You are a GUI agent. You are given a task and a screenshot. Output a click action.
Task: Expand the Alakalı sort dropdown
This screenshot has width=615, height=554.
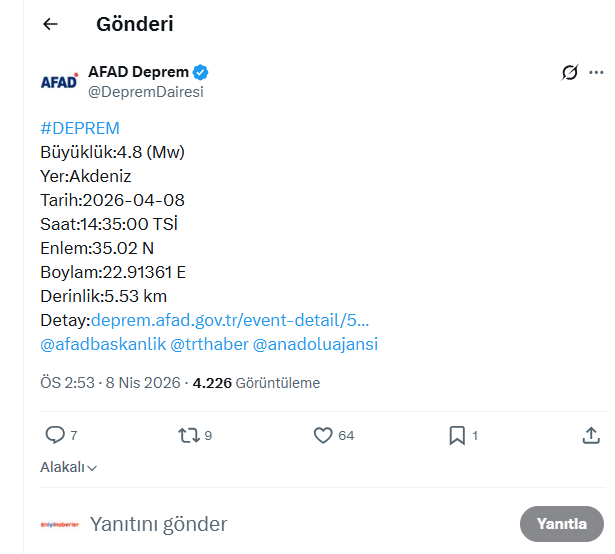coord(68,467)
